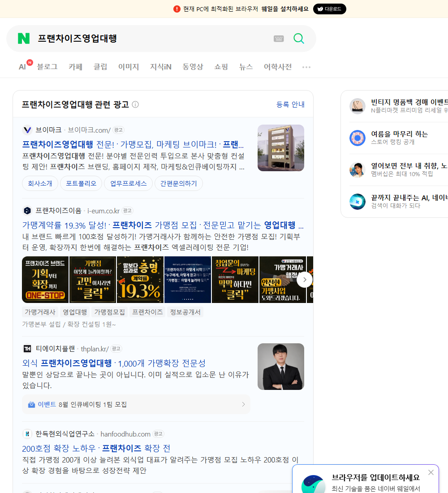The width and height of the screenshot is (448, 493).
Task: Switch to the 블로그 tab
Action: point(47,67)
